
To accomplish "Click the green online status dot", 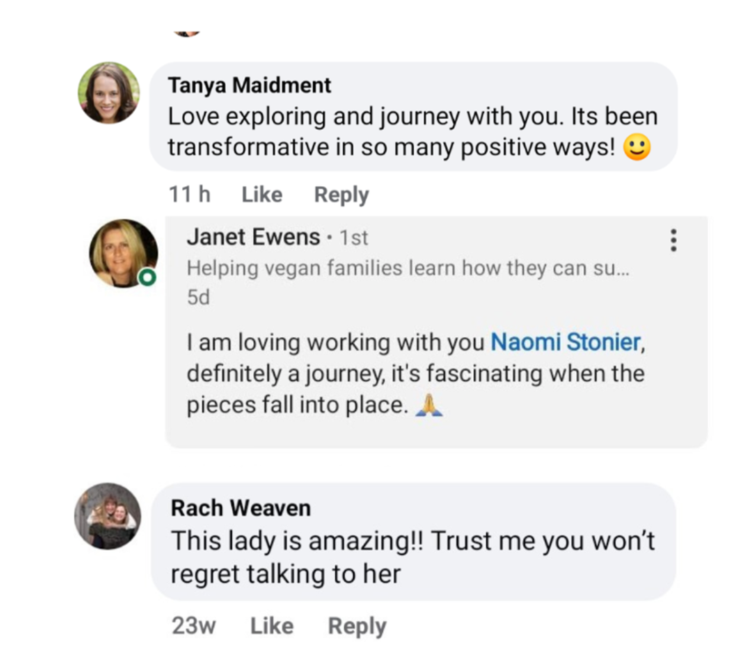I will coord(148,276).
